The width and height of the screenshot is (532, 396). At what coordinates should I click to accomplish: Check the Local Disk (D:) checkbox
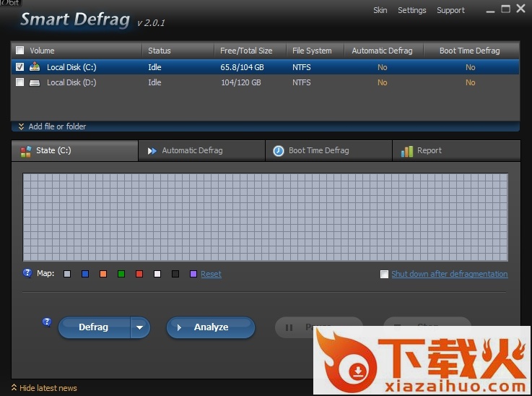[x=20, y=82]
